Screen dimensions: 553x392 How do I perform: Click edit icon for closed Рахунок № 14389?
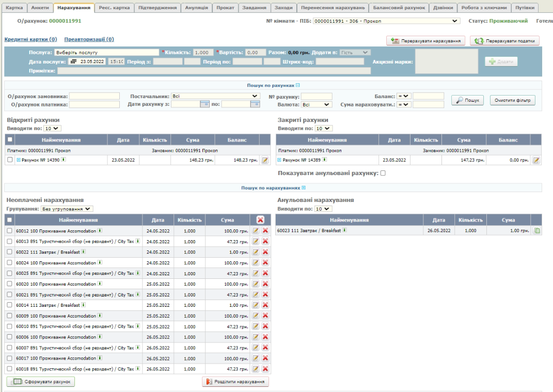(536, 161)
